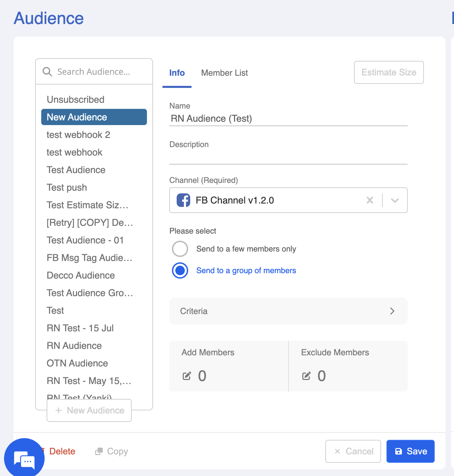Open the Channel dropdown arrow
The width and height of the screenshot is (454, 476).
coord(395,200)
